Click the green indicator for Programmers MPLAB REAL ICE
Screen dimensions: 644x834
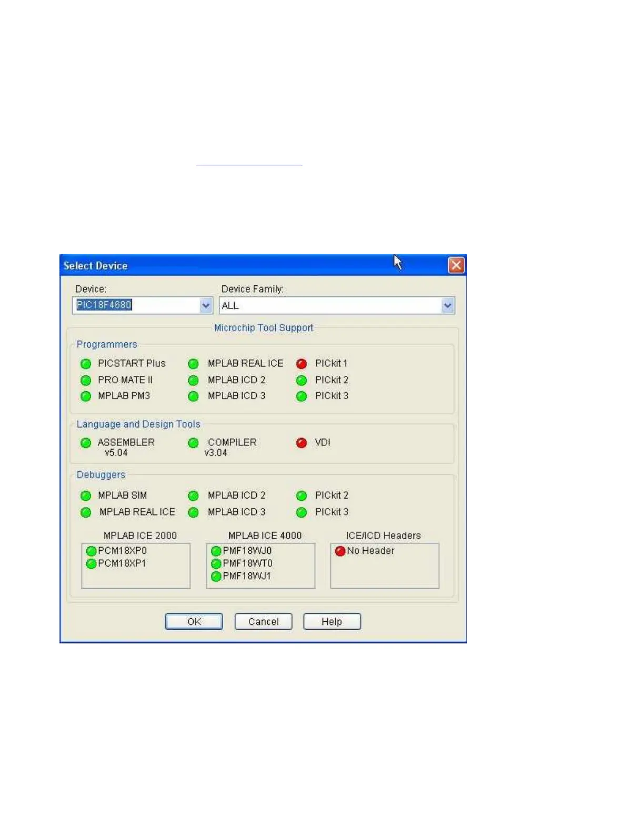point(194,364)
